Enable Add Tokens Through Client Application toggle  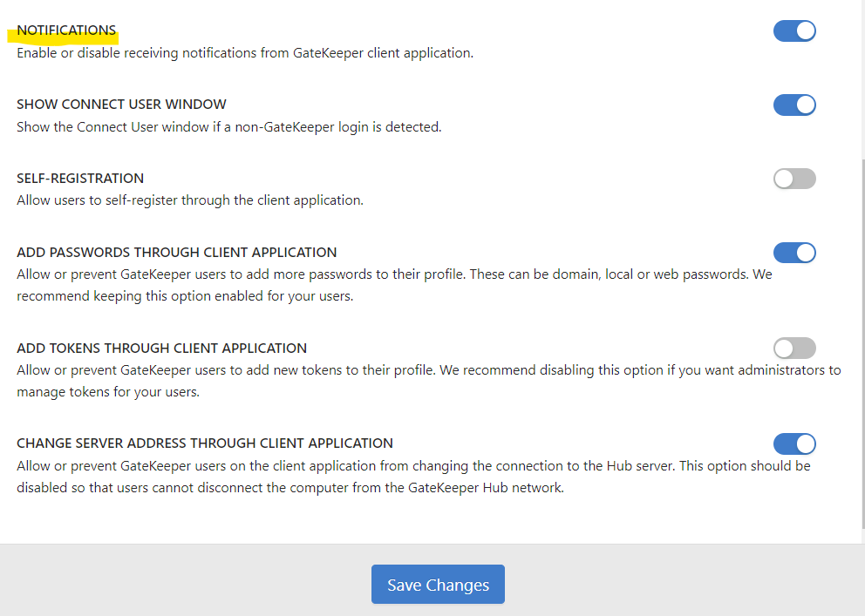click(793, 348)
